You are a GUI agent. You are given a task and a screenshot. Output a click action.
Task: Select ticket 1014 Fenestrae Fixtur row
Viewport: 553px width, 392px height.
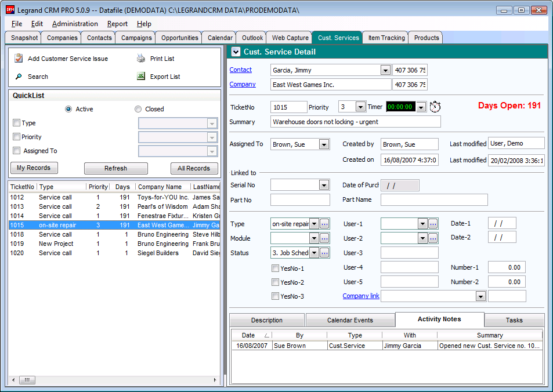[x=114, y=216]
